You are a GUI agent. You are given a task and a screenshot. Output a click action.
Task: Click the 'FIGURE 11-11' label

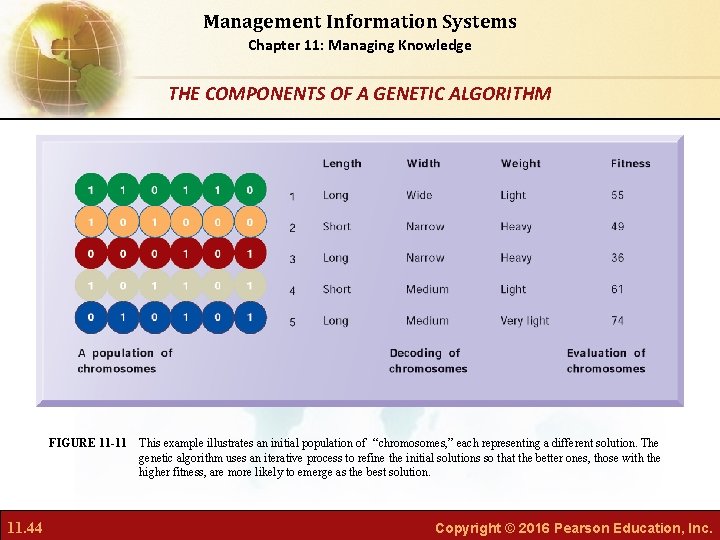[x=87, y=443]
